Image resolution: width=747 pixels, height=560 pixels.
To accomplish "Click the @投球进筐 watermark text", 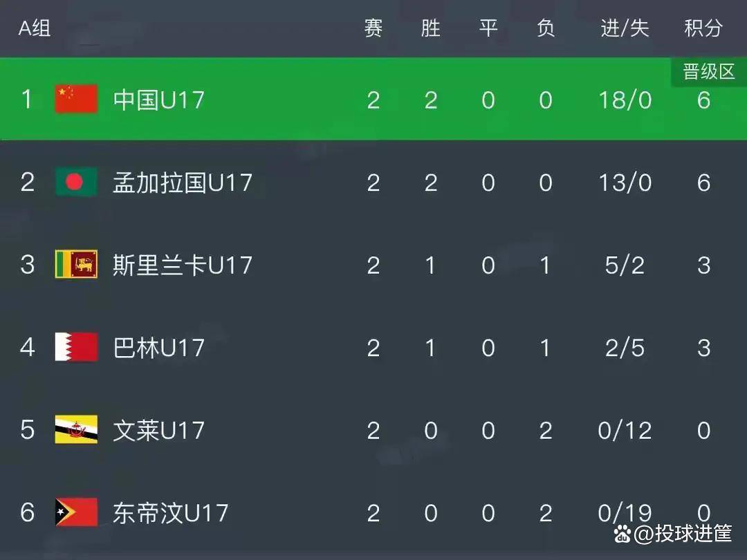I will click(683, 534).
